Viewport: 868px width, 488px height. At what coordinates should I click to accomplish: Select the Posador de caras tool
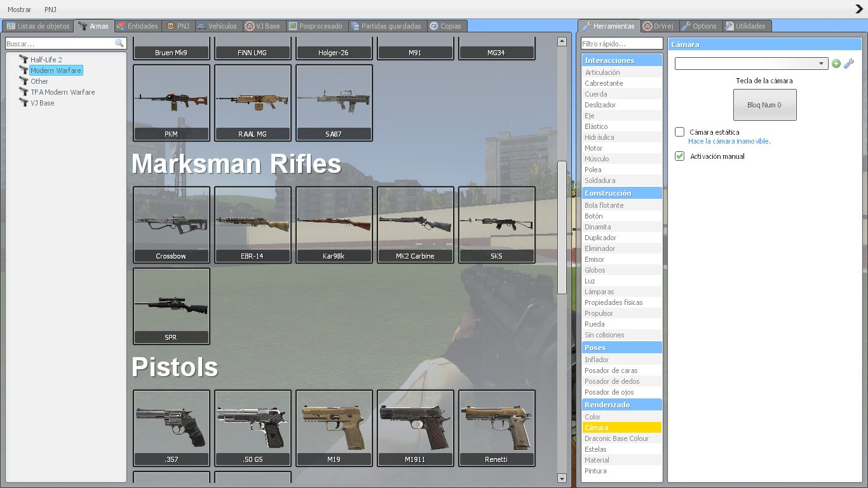pos(622,370)
